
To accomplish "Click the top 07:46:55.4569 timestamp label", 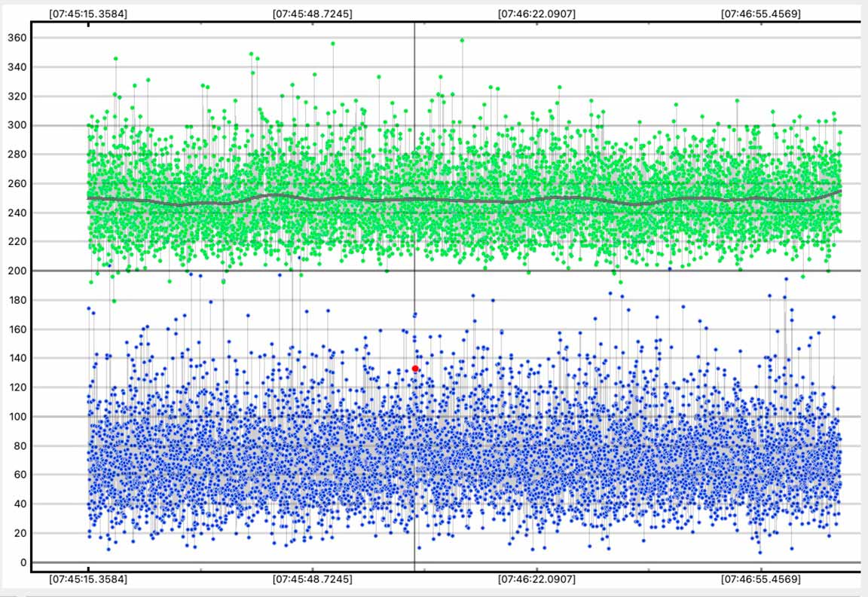I will coord(760,14).
